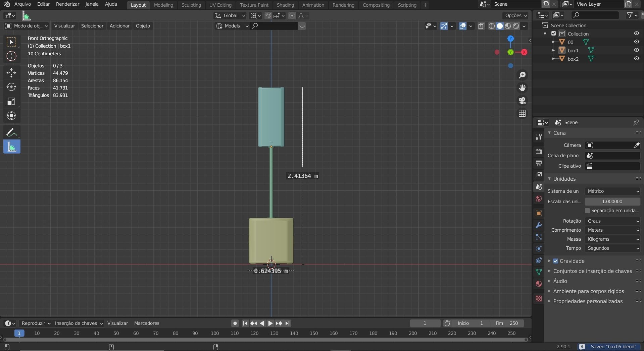This screenshot has width=644, height=351.
Task: Toggle snapping magnet button
Action: point(268,15)
